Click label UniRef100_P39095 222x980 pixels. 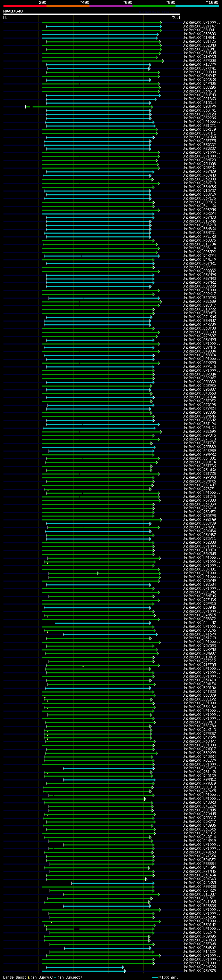199,936
